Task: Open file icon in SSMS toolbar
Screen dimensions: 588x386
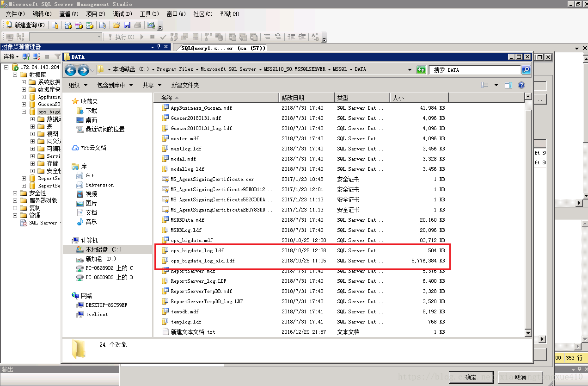Action: pyautogui.click(x=116, y=25)
